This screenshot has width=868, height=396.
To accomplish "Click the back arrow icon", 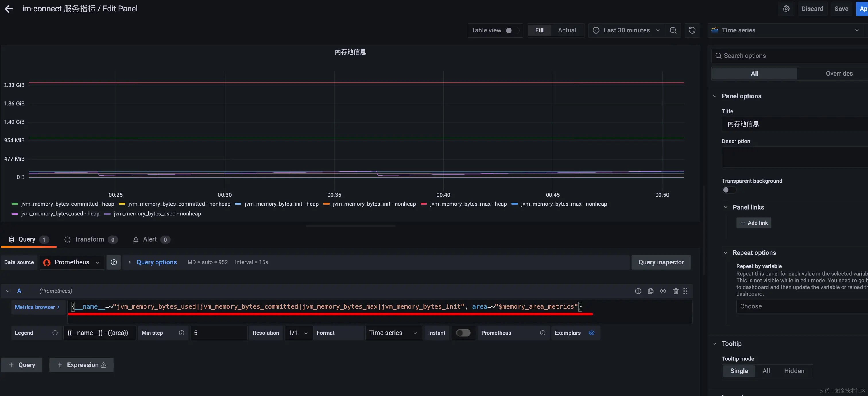I will [9, 9].
